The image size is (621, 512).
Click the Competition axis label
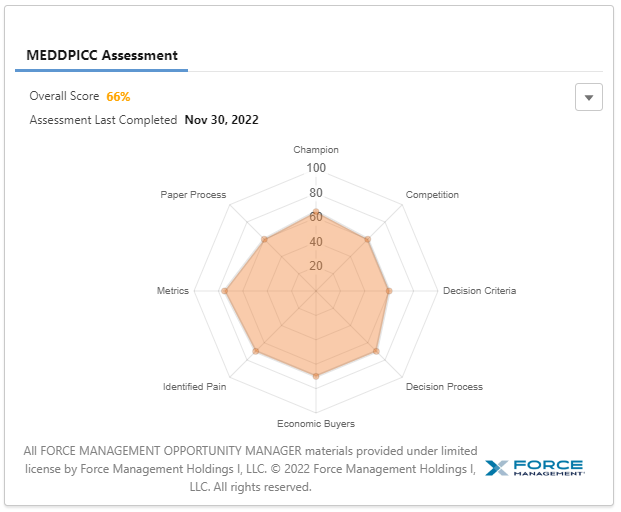click(432, 195)
